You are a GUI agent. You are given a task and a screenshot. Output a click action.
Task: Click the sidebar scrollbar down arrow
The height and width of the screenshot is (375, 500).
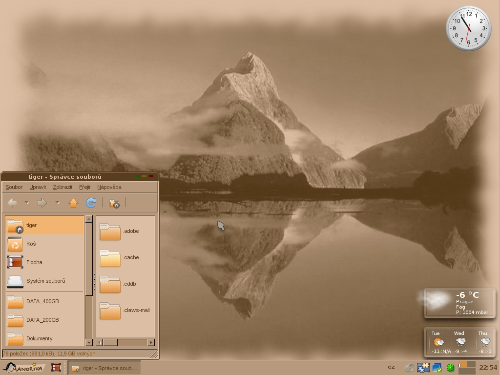click(89, 342)
